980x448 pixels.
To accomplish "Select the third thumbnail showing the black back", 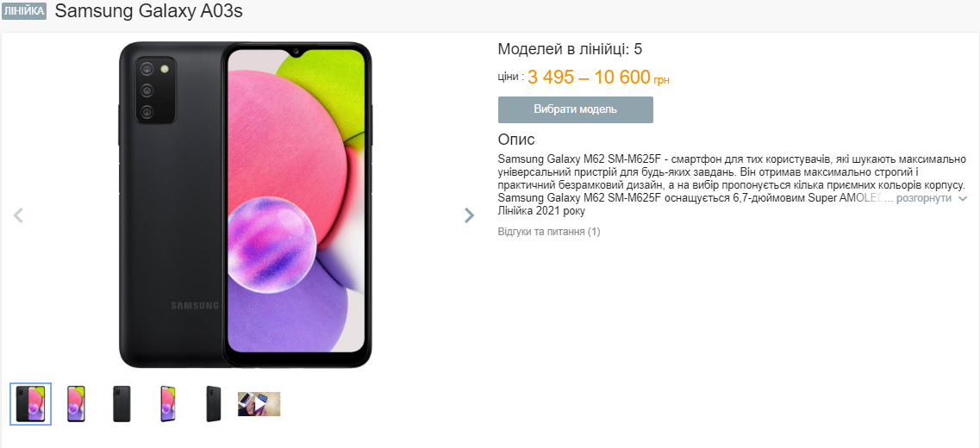I will (x=122, y=403).
